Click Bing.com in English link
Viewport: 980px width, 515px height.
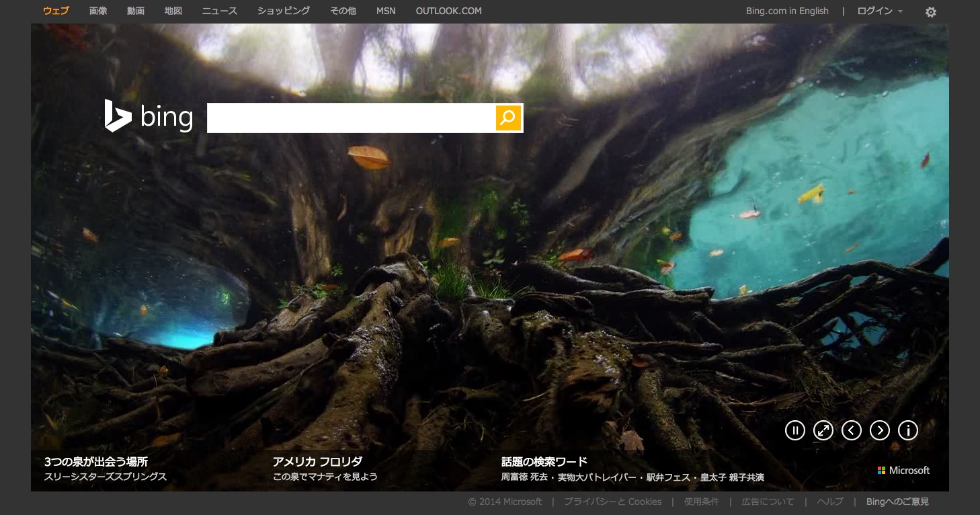pos(787,11)
